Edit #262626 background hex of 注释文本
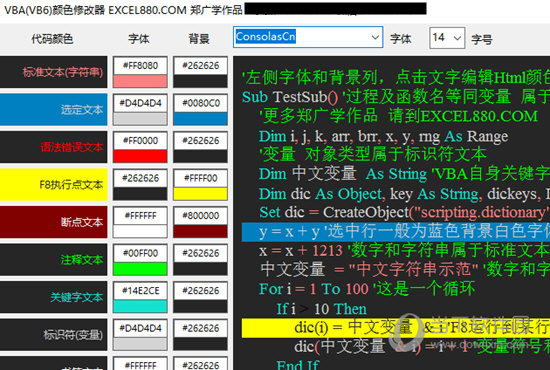The height and width of the screenshot is (370, 550). [201, 253]
